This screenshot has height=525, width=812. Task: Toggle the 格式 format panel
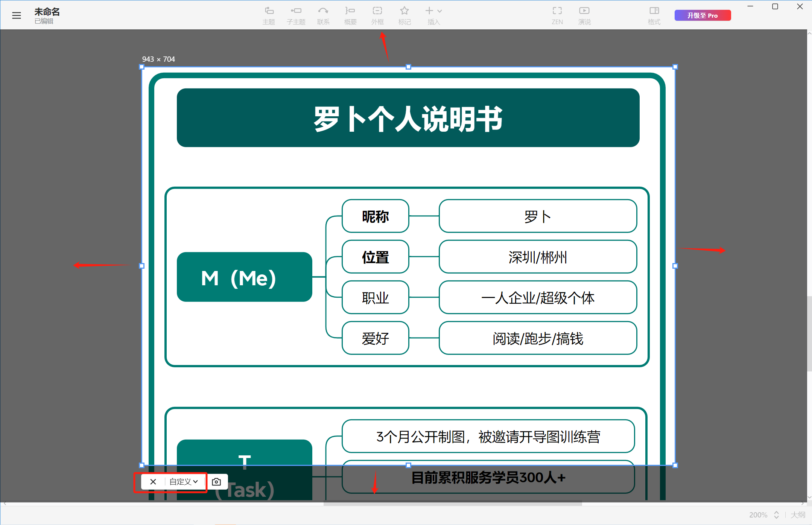click(x=654, y=15)
